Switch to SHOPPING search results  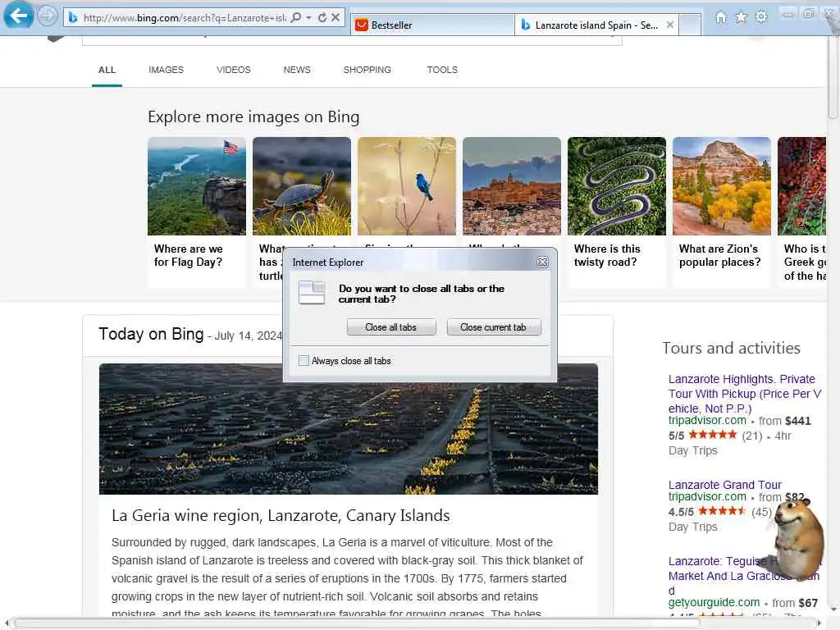click(x=367, y=70)
